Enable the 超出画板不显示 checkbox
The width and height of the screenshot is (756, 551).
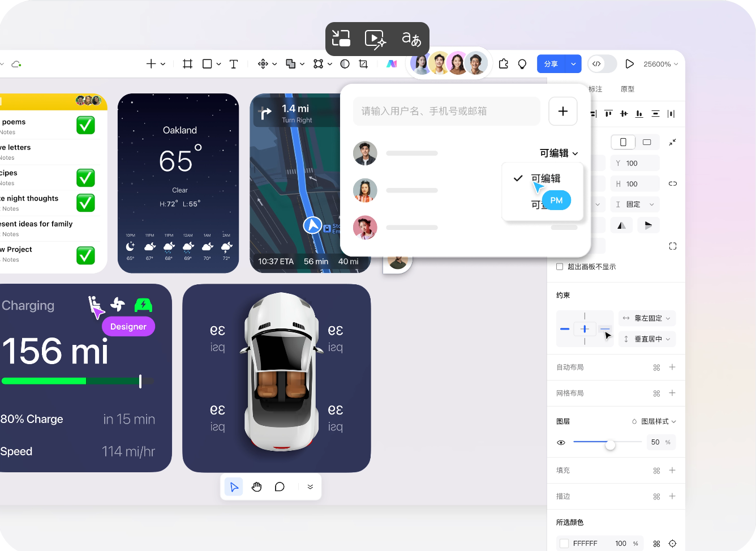(x=560, y=267)
